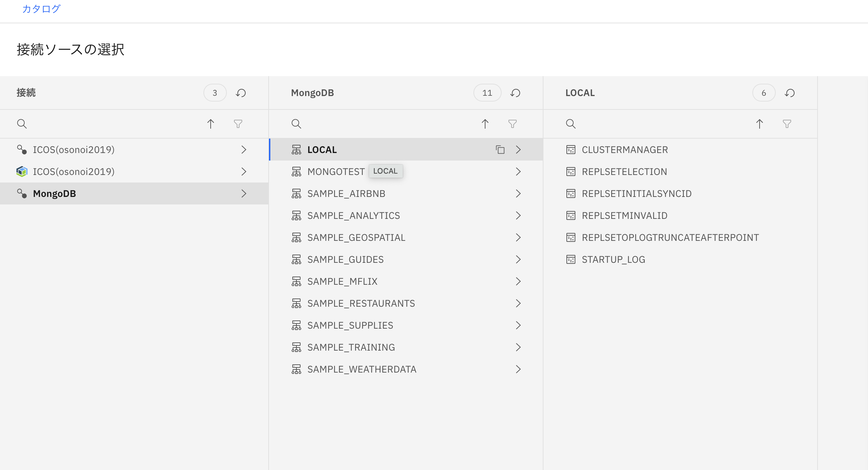Open the カタログ breadcrumb link
868x470 pixels.
pyautogui.click(x=41, y=9)
